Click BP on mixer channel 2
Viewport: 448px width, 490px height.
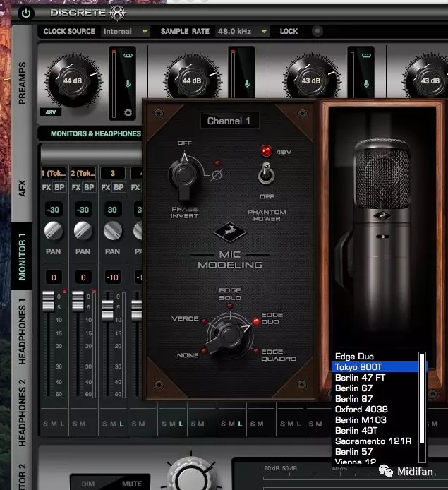[90, 187]
